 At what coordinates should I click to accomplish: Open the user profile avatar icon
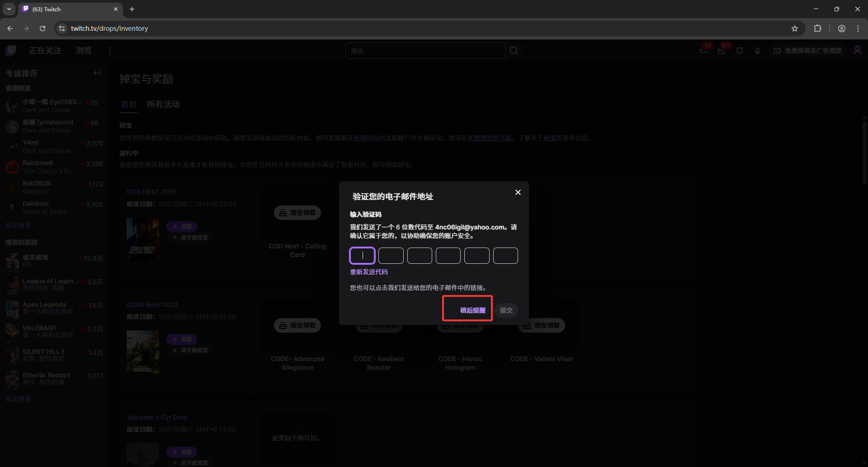[x=857, y=51]
